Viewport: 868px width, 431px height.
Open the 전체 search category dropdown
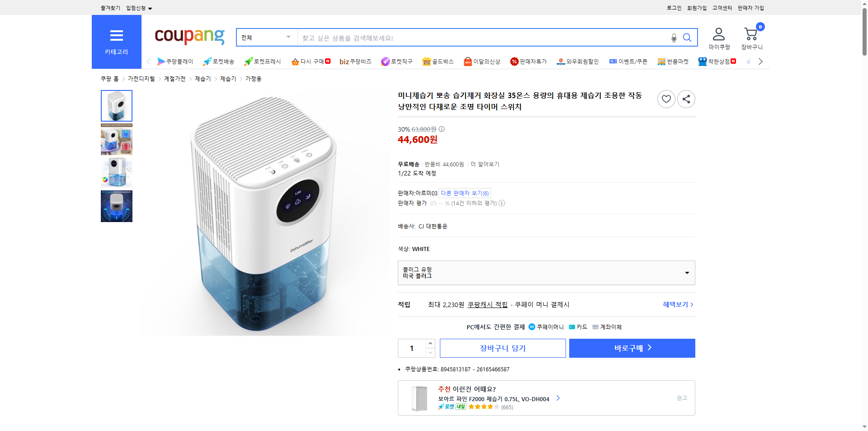pos(266,38)
